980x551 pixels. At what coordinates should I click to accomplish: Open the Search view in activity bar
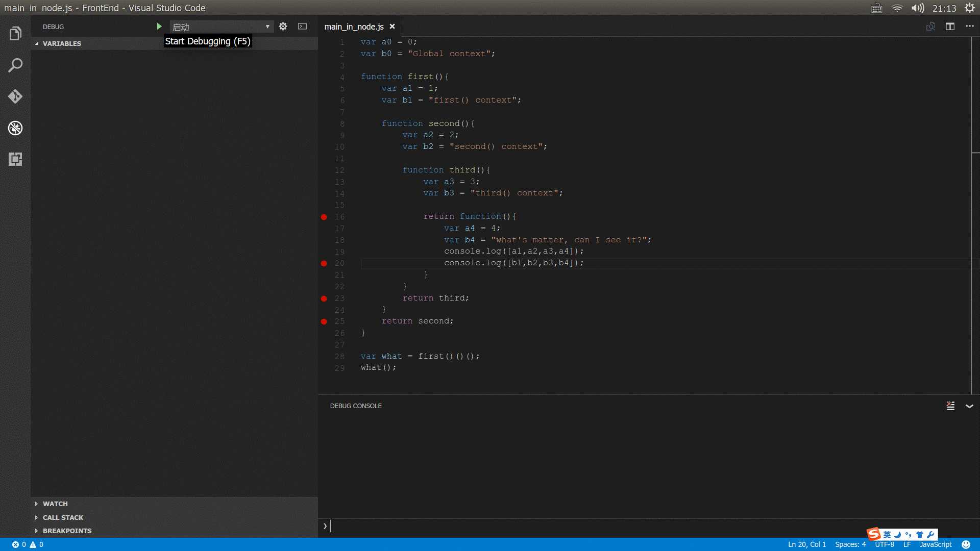coord(15,65)
